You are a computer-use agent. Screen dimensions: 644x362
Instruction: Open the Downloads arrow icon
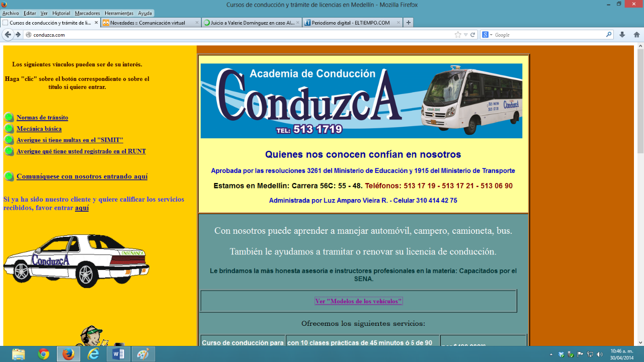tap(622, 35)
